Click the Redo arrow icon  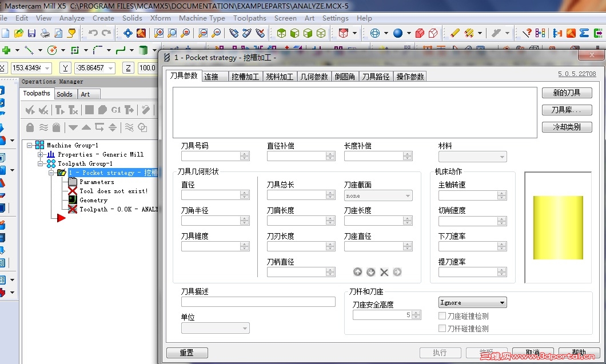tap(106, 33)
